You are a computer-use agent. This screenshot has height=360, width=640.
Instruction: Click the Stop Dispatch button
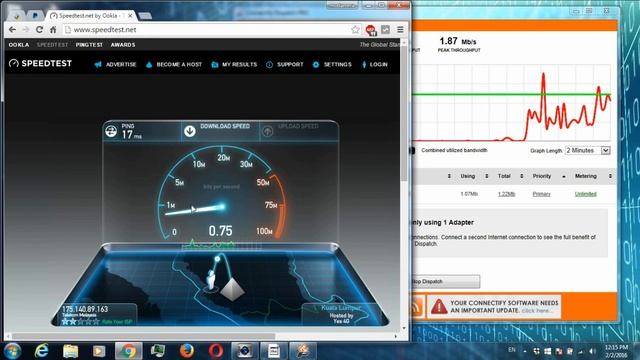[x=445, y=282]
